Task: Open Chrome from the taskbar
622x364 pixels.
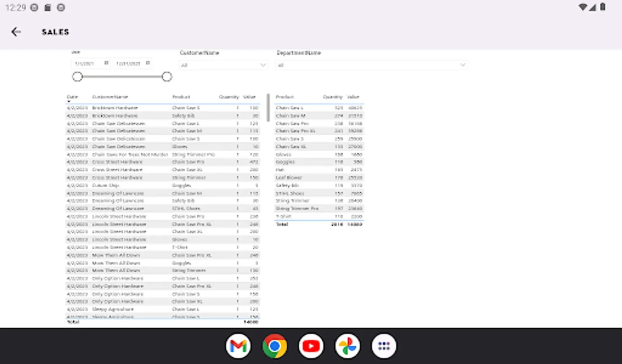Action: click(275, 346)
